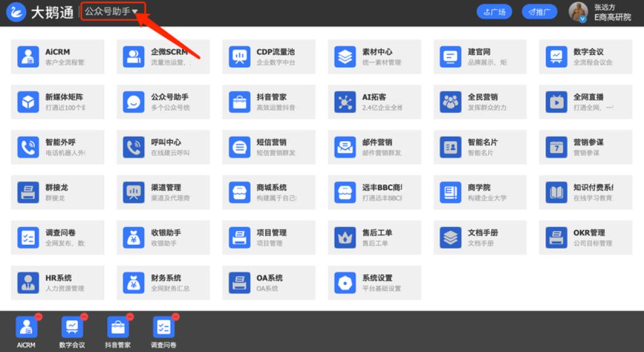Screen dimensions: 644x352
Task: Launch 抖音管家 Douyin manager
Action: pos(268,101)
